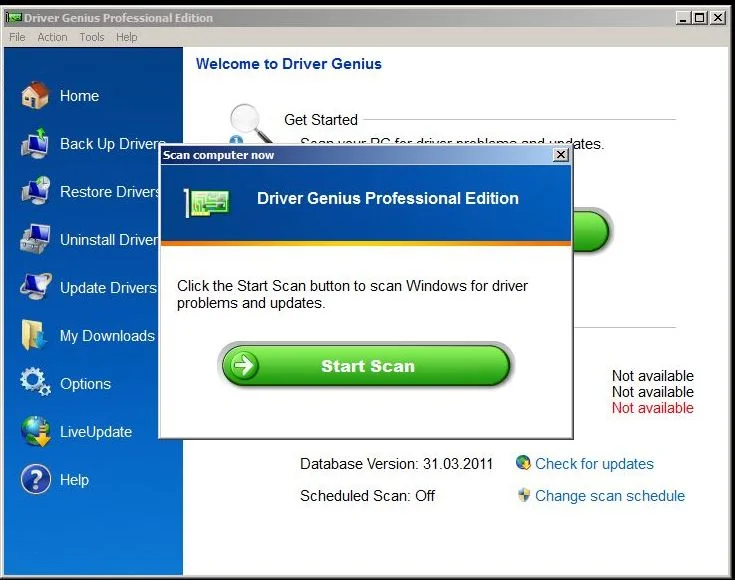Click the arrow icon on Start Scan
This screenshot has width=735, height=580.
point(244,365)
